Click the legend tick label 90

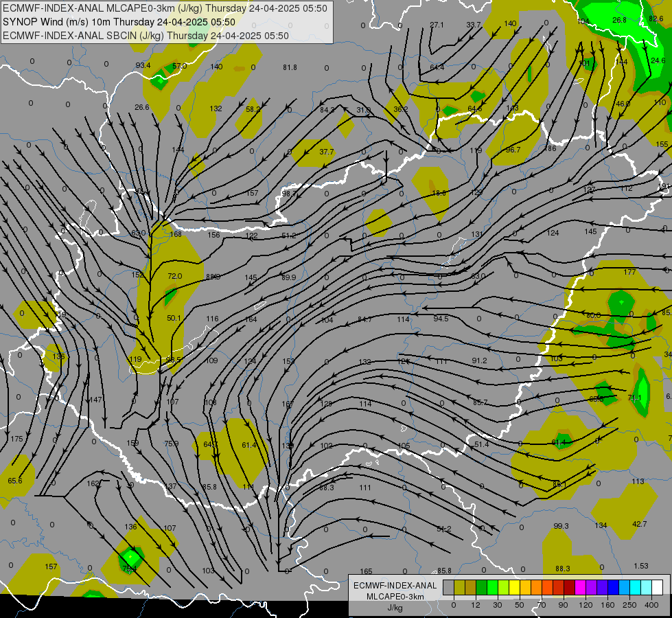point(563,605)
